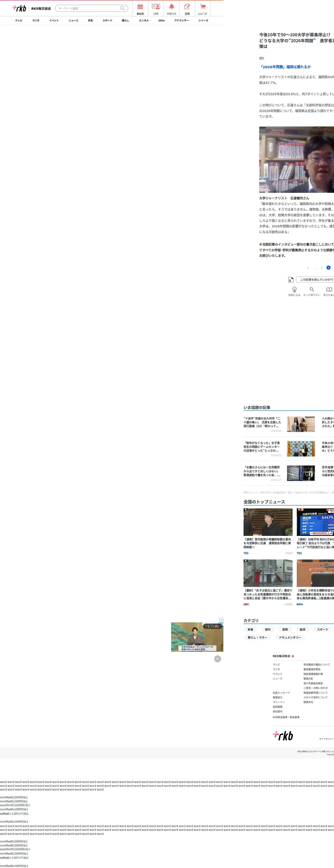This screenshot has height=868, width=334.
Task: React with 参考になる lightbulb icon
Action: coord(294,290)
